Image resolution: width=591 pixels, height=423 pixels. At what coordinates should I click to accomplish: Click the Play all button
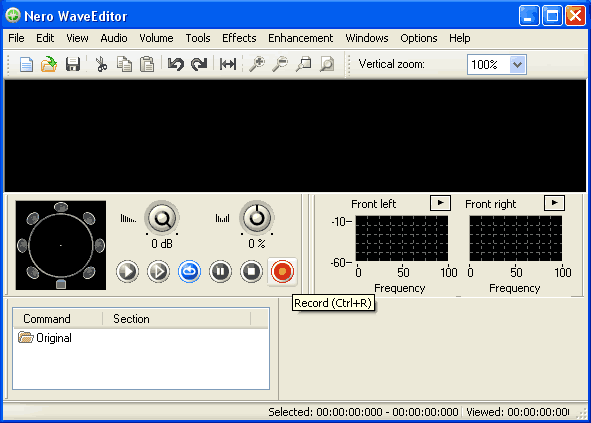coord(127,271)
